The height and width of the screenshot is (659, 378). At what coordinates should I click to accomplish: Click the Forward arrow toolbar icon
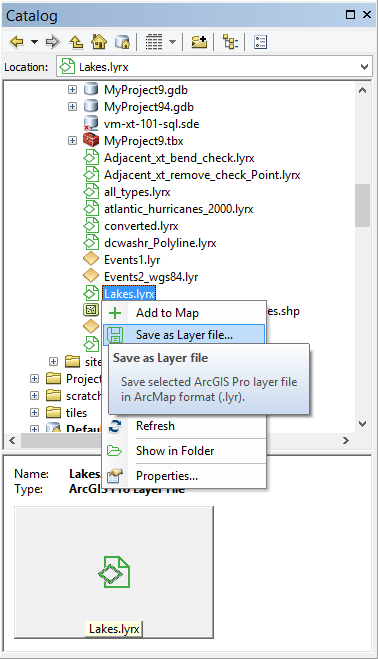(53, 42)
